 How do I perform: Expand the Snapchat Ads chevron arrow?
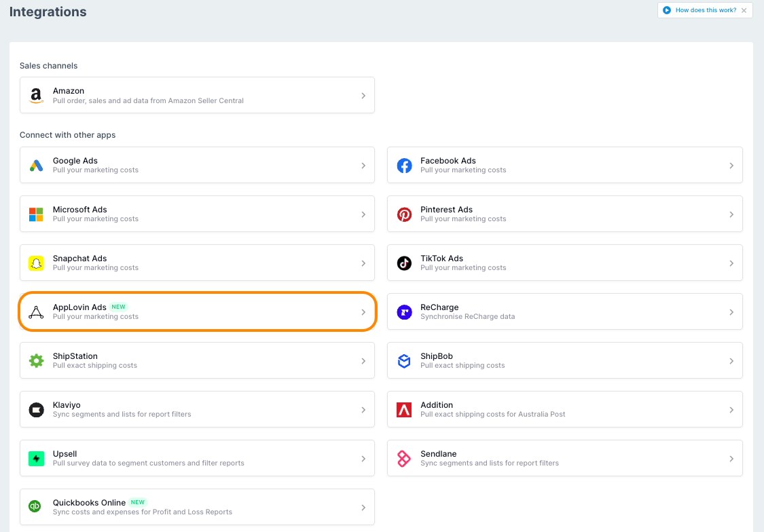(363, 263)
